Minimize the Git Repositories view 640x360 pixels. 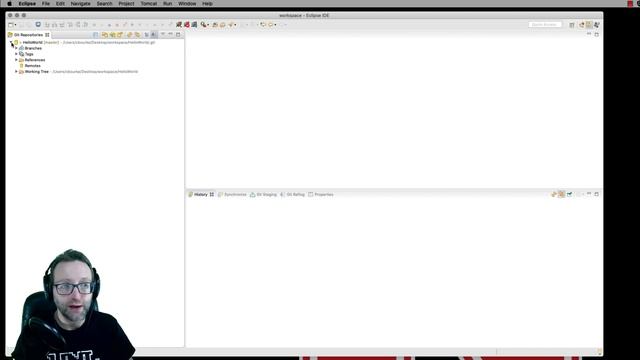click(x=170, y=34)
